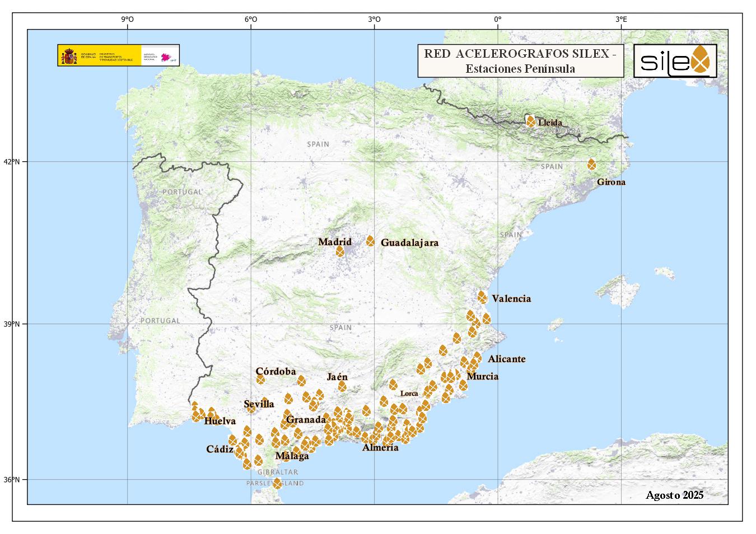
Task: Click the Valencia station marker
Action: coord(482,297)
